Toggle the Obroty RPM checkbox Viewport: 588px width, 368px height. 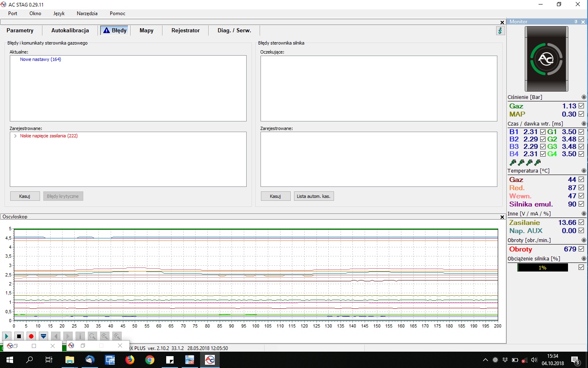pos(581,249)
